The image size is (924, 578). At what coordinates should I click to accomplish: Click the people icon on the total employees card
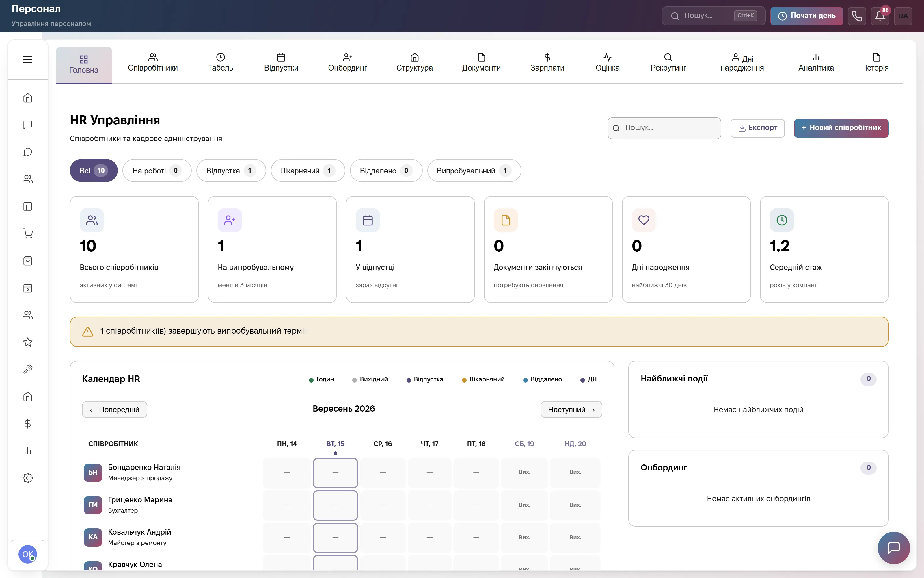[92, 220]
